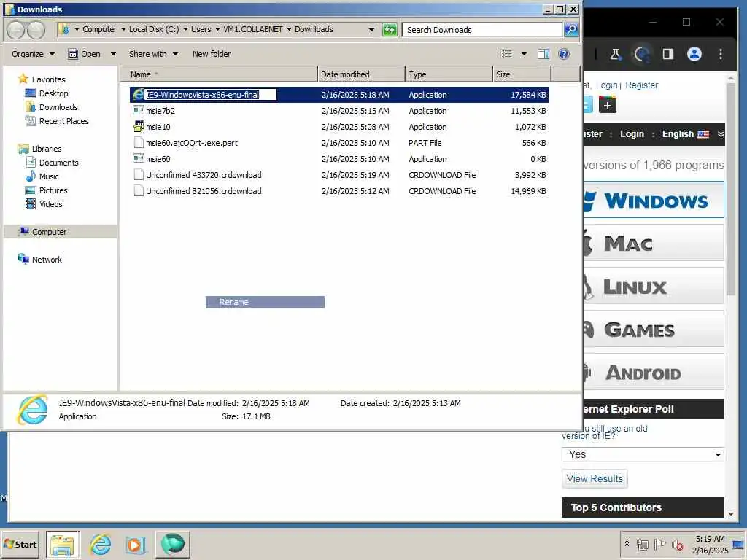Open the Organize dropdown menu
The image size is (747, 560).
point(34,54)
